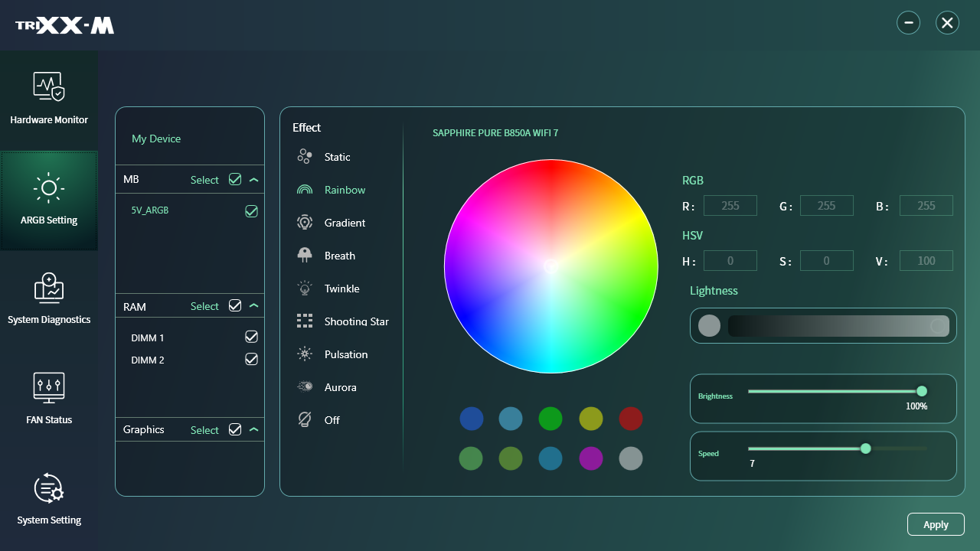Click the Rainbow effect icon

(305, 190)
